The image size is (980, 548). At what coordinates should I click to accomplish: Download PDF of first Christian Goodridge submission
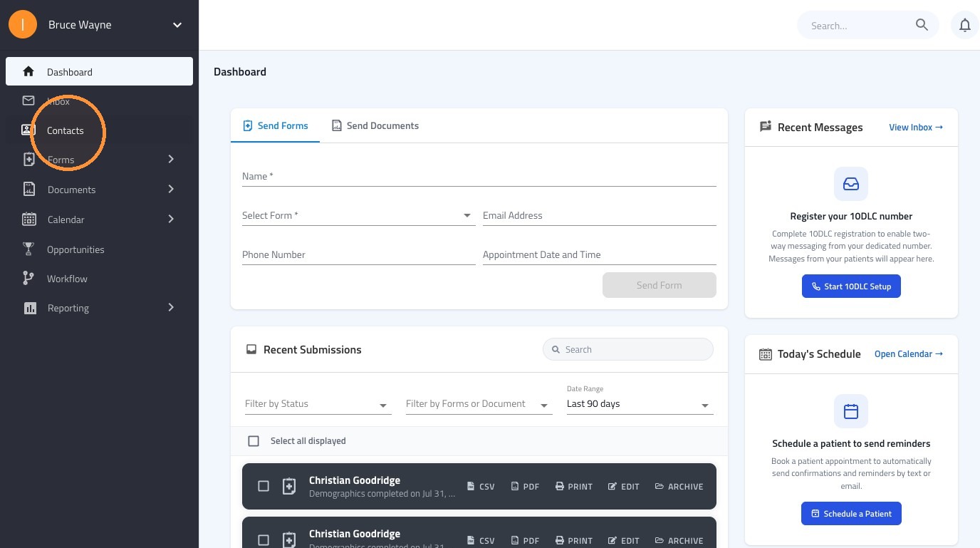point(526,487)
